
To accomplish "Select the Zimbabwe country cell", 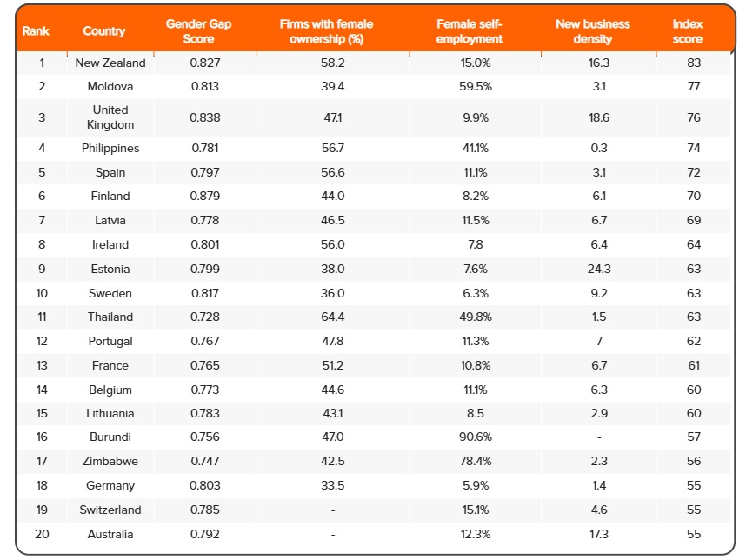I will pos(110,461).
